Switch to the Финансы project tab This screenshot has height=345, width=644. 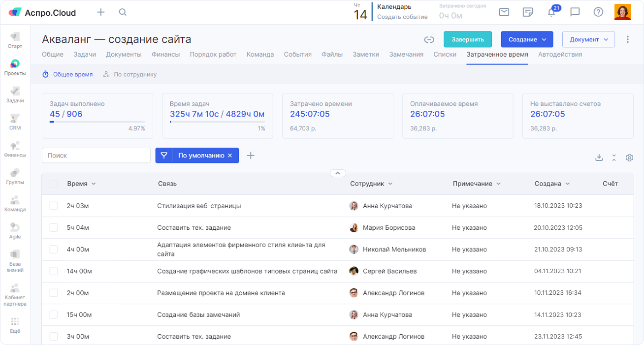coord(165,55)
